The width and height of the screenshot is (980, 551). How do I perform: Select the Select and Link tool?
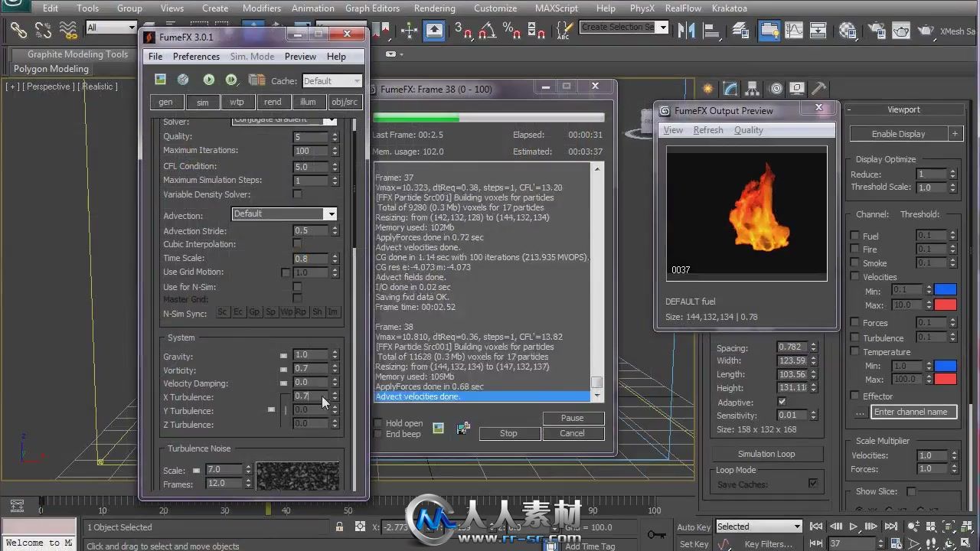(x=18, y=31)
